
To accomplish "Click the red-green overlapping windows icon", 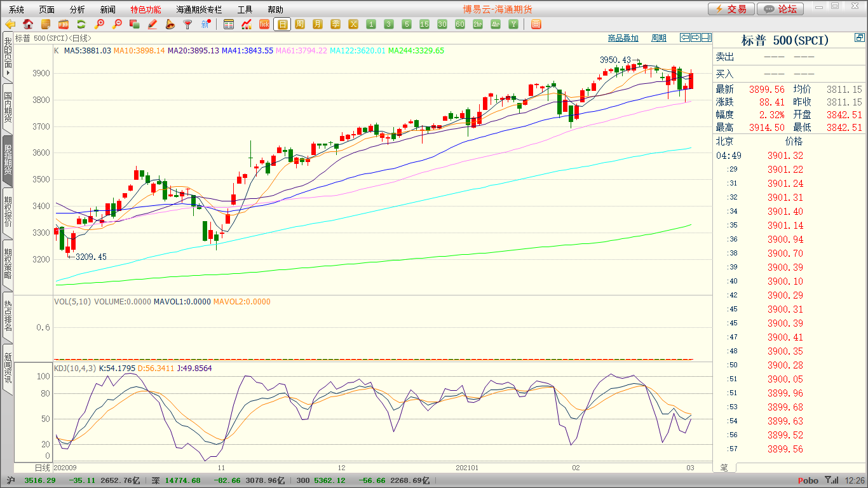I will (135, 25).
